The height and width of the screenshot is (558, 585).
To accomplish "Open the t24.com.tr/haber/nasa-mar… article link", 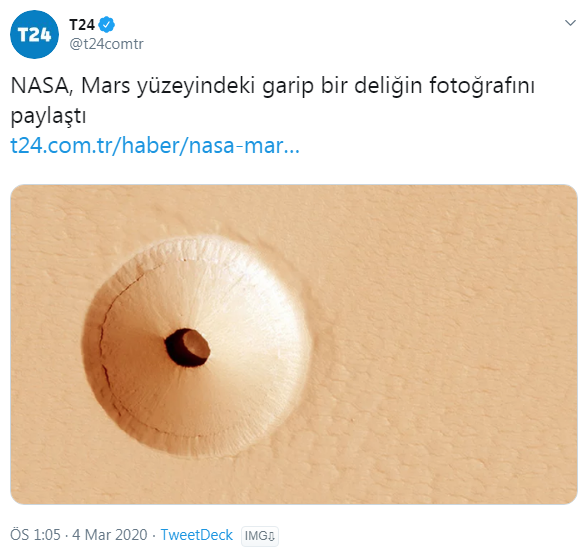I will (155, 145).
